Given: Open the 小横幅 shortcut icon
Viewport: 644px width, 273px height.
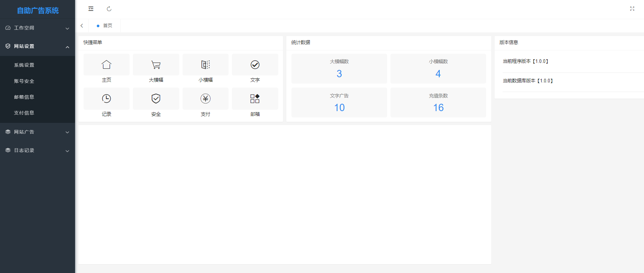Looking at the screenshot, I should click(205, 65).
